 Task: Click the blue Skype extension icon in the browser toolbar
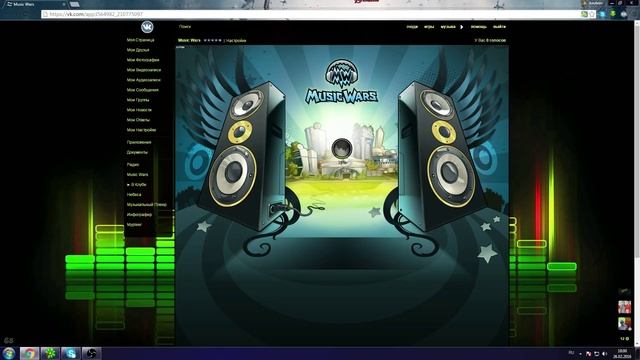[x=602, y=14]
